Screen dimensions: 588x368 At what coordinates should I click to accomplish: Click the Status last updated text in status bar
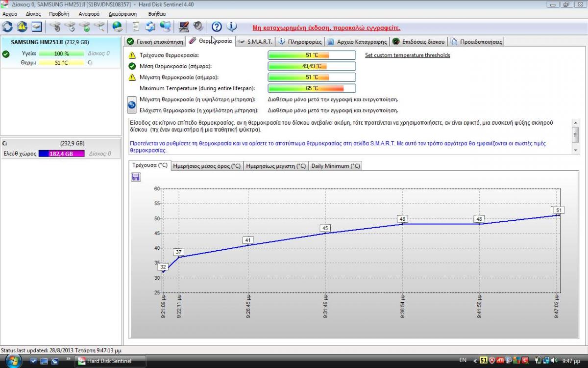tap(61, 350)
